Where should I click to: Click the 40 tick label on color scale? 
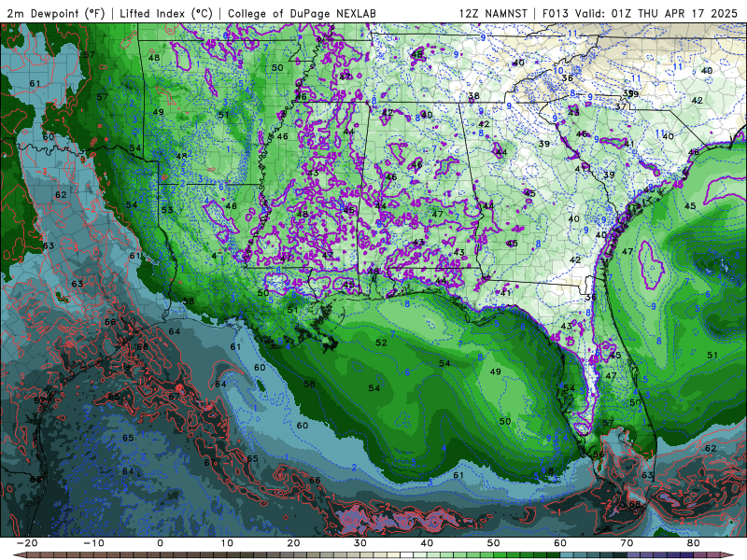pos(427,543)
